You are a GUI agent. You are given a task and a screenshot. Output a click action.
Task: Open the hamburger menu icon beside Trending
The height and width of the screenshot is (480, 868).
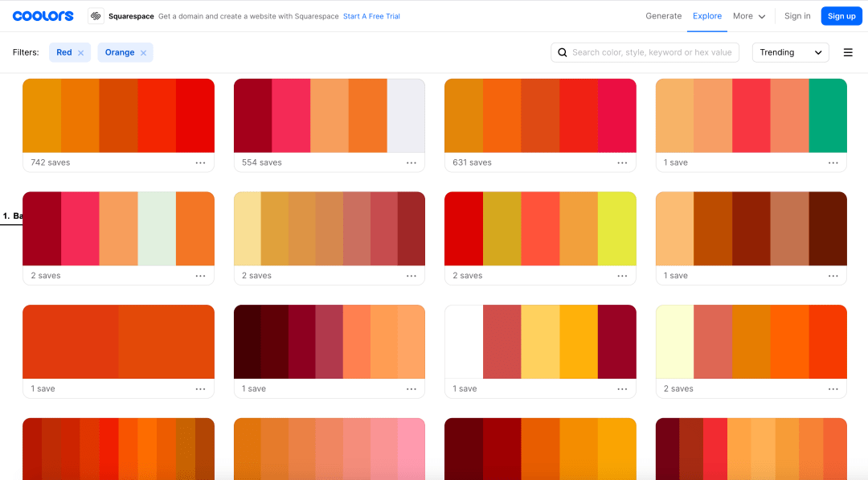coord(848,52)
